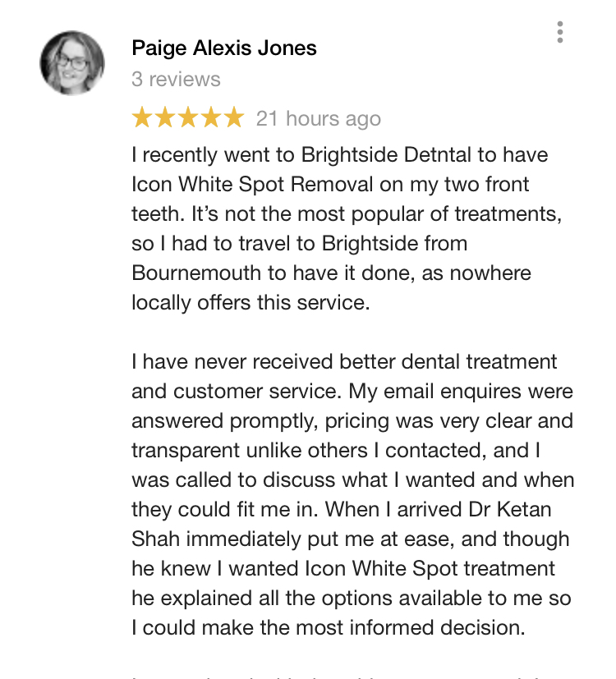Image resolution: width=616 pixels, height=679 pixels.
Task: Click the misspelled 'Detntal' word
Action: (438, 155)
